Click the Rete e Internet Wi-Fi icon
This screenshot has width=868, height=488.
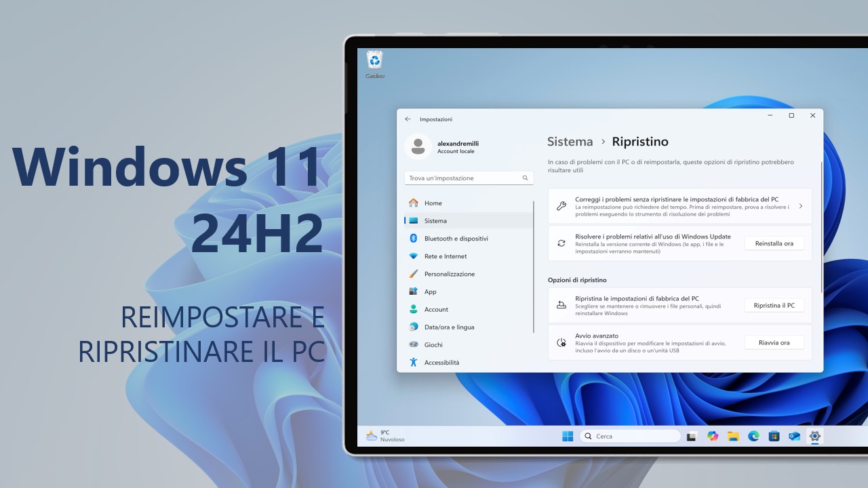tap(413, 256)
